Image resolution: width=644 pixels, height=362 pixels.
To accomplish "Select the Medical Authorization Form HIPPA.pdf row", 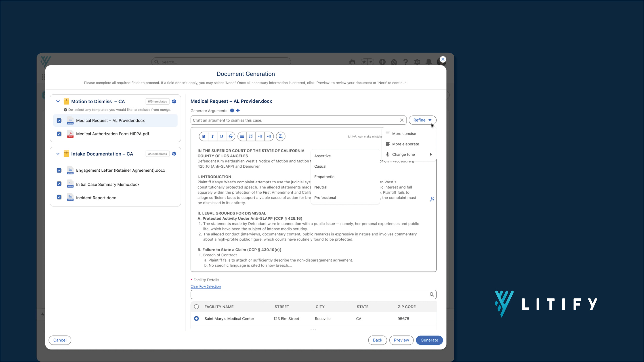I will [115, 134].
